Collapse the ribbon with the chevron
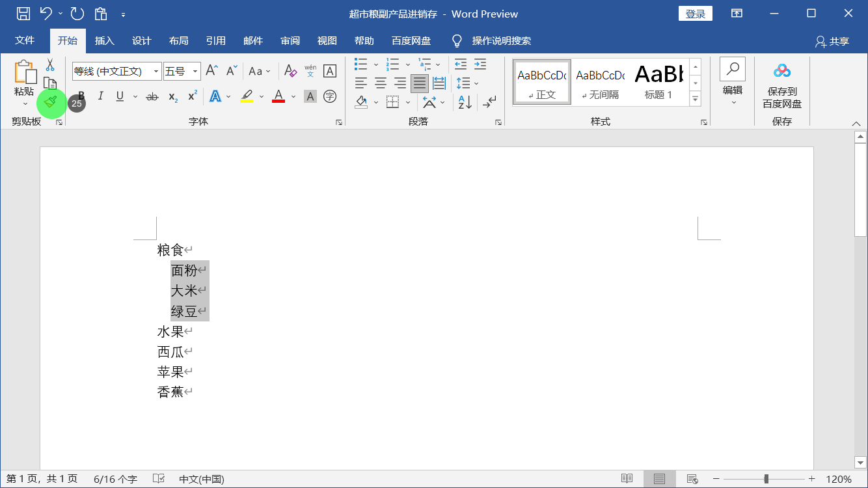 point(856,123)
